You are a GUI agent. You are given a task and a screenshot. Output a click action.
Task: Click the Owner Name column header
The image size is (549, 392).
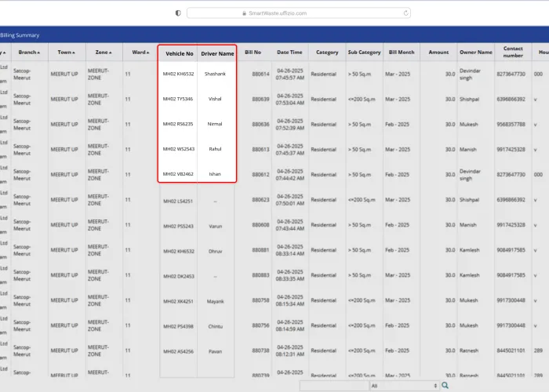[x=476, y=53]
